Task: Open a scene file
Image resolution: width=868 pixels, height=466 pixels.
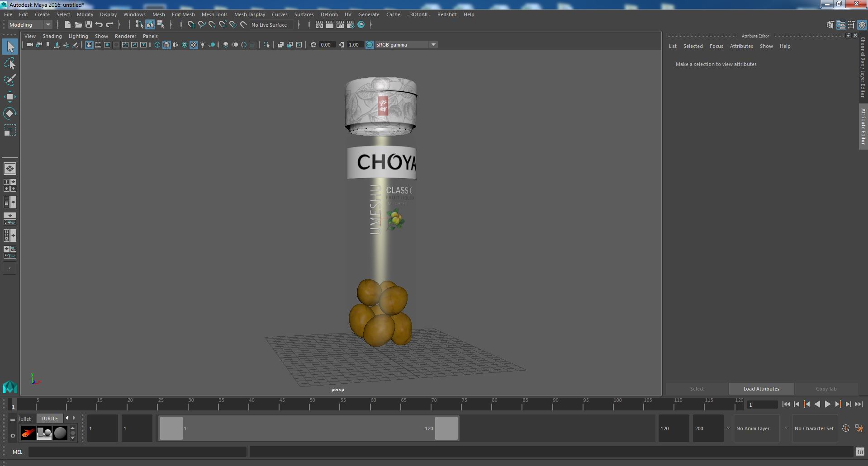Action: (78, 24)
